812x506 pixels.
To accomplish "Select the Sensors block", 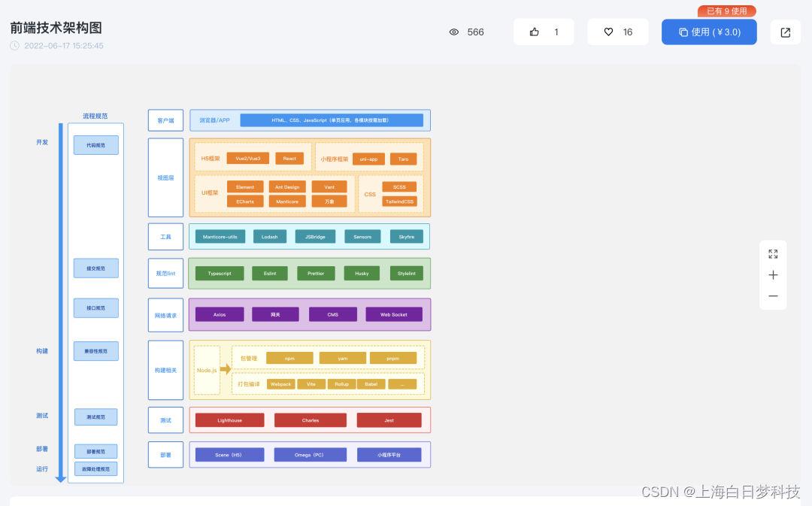I will coord(362,237).
